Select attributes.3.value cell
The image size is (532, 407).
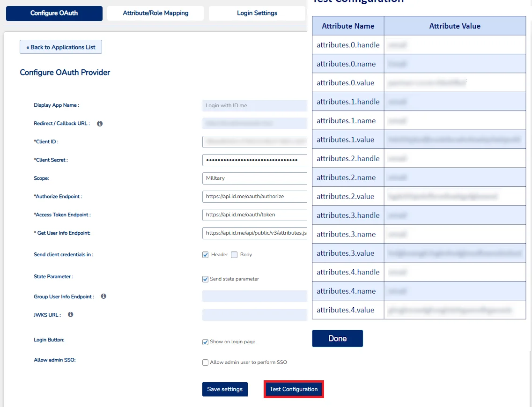(348, 253)
